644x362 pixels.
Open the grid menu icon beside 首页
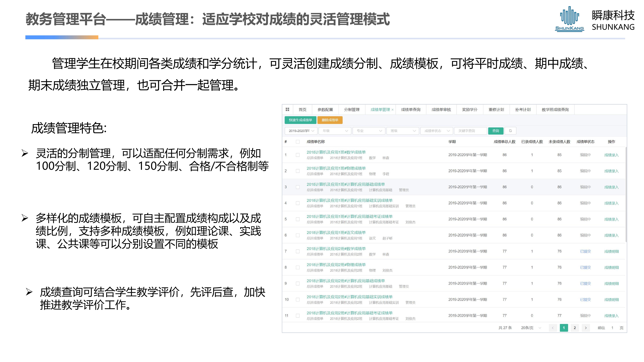(x=287, y=109)
